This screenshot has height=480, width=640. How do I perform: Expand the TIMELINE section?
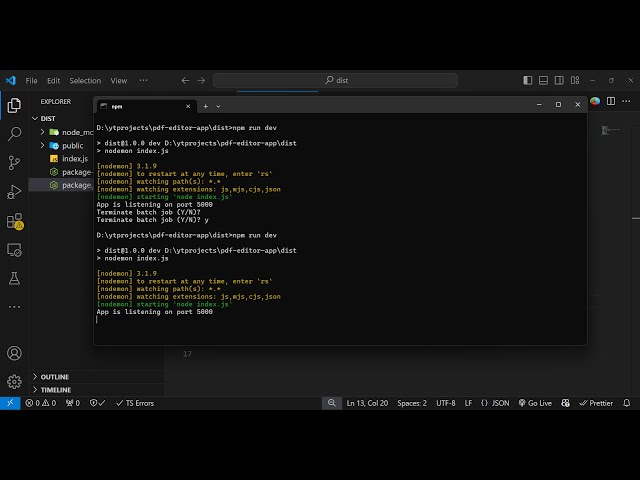click(55, 390)
